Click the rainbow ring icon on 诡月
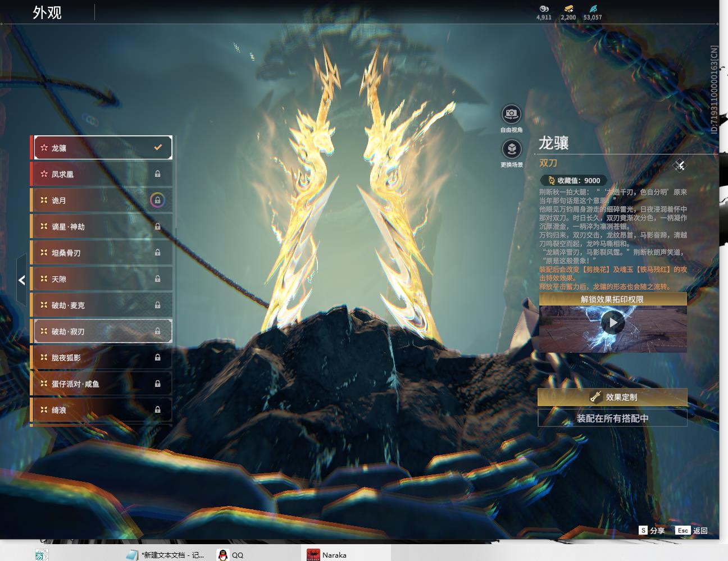Viewport: 728px width, 561px height. 157,200
